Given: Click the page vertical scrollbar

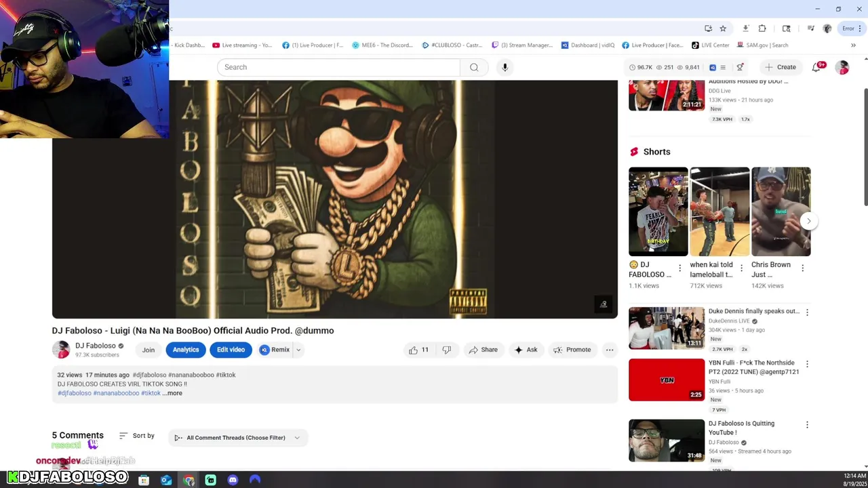Looking at the screenshot, I should coord(865,146).
